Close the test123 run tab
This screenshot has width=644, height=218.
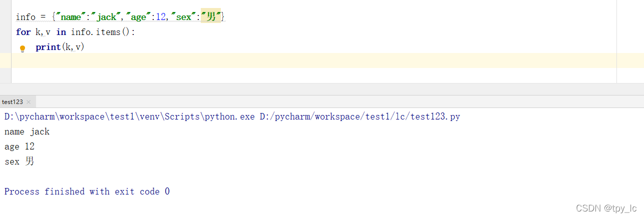[x=29, y=102]
